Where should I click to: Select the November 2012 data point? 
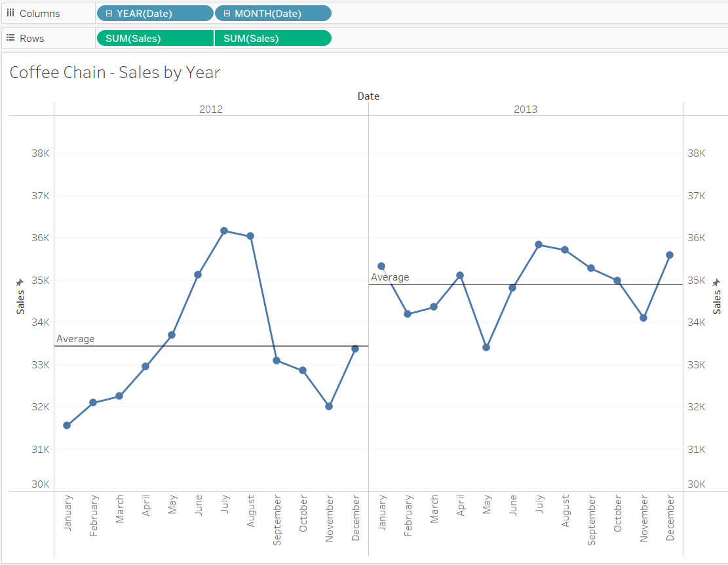tap(329, 406)
